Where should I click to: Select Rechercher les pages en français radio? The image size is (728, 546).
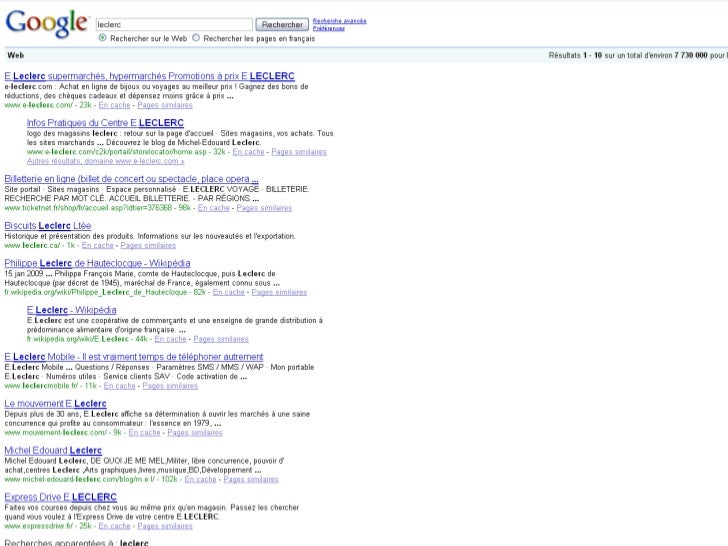click(196, 38)
